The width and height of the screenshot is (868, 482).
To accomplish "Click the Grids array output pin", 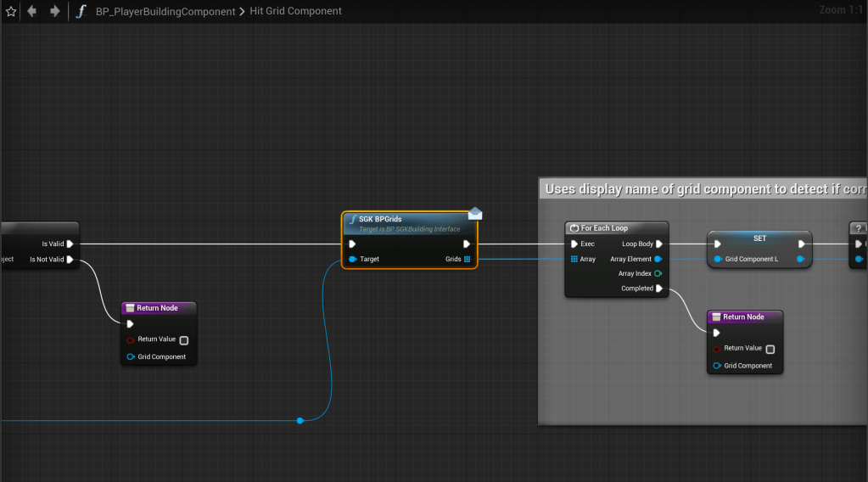I will click(467, 259).
